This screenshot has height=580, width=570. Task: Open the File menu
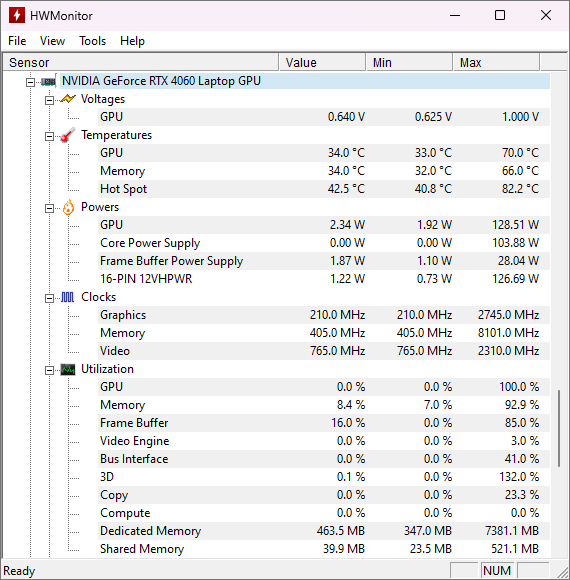[17, 41]
